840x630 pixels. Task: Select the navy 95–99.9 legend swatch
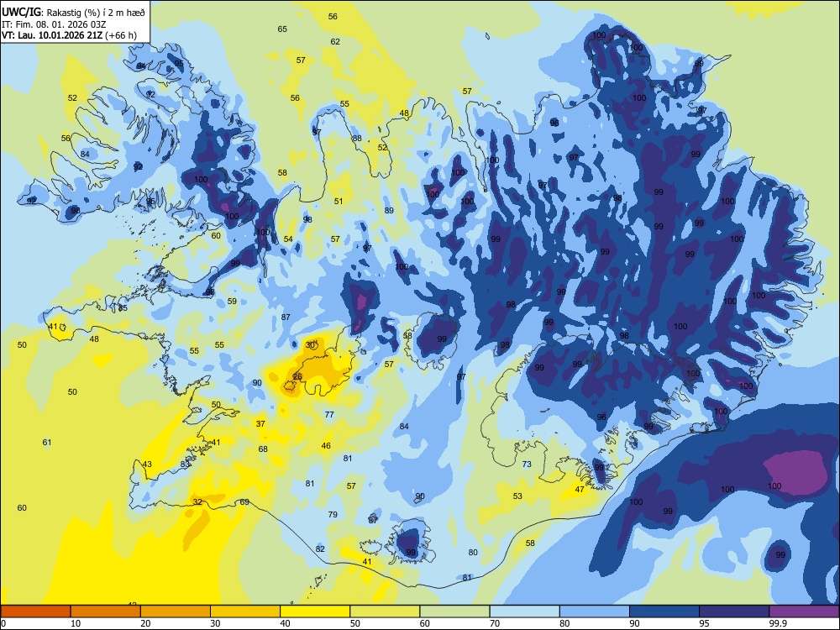734,612
